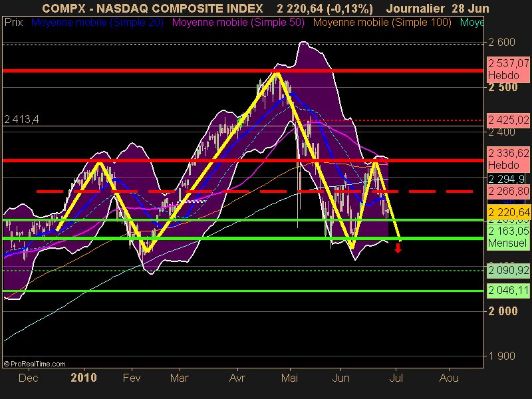The height and width of the screenshot is (399, 532).
Task: Click the 'Jun' month on time axis
Action: coord(340,378)
